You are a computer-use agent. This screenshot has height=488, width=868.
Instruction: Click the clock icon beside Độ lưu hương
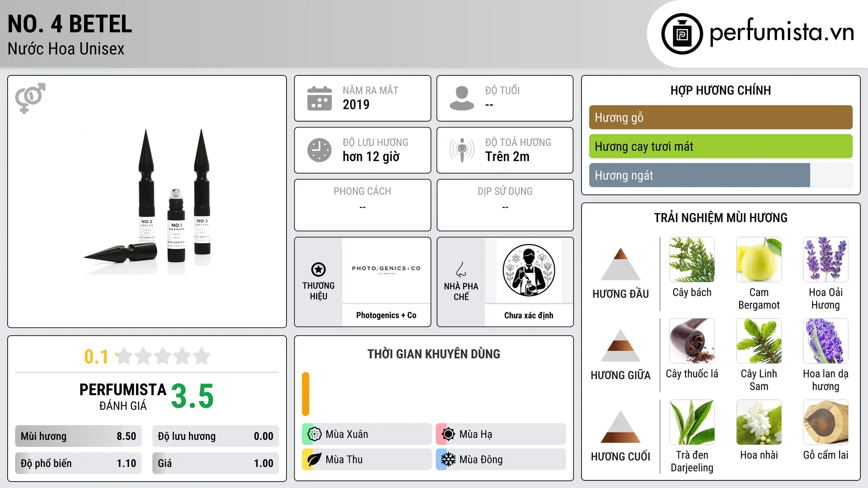coord(320,150)
